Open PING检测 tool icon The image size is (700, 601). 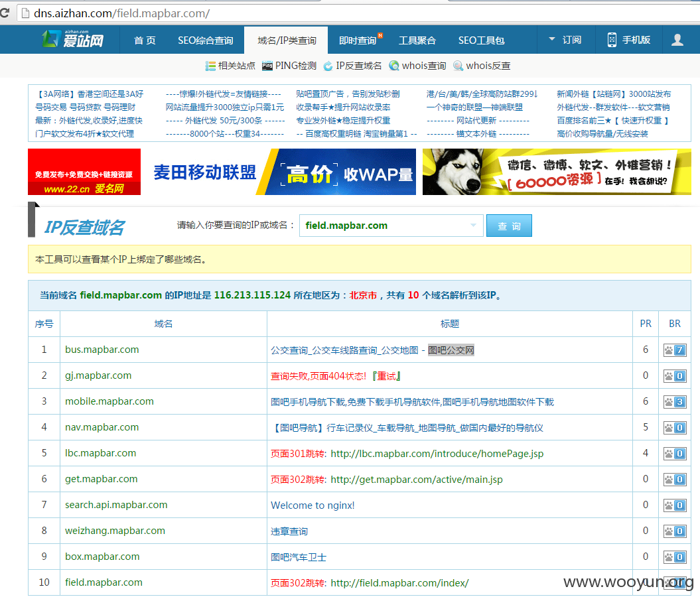click(x=267, y=66)
